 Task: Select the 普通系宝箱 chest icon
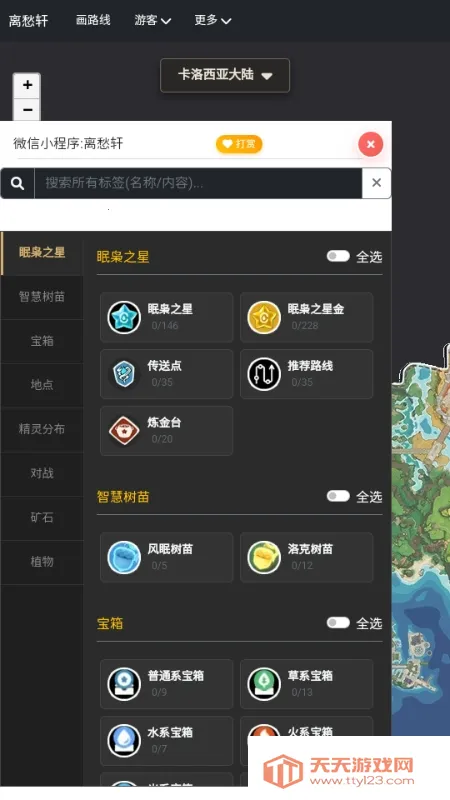[124, 684]
